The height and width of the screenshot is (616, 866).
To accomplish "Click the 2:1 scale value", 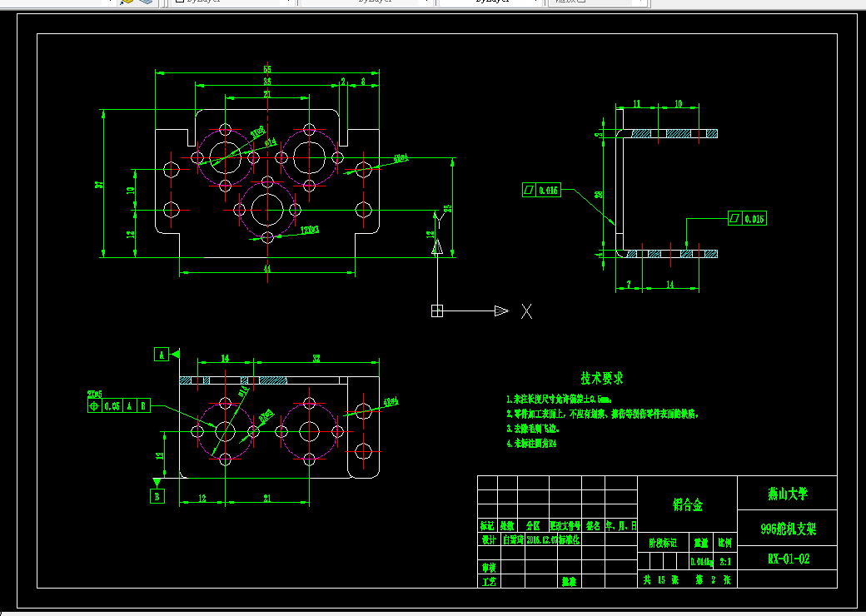I will click(725, 562).
